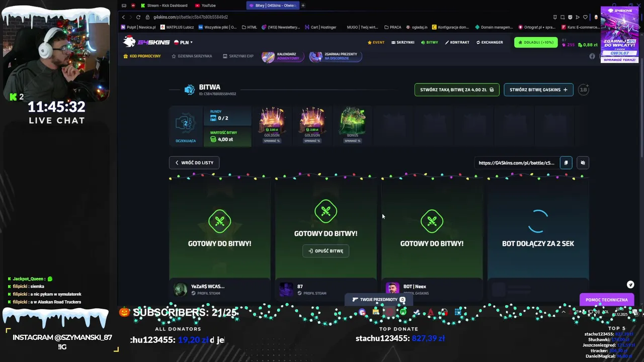
Task: Switch to the YouTube browser tab
Action: (205, 6)
